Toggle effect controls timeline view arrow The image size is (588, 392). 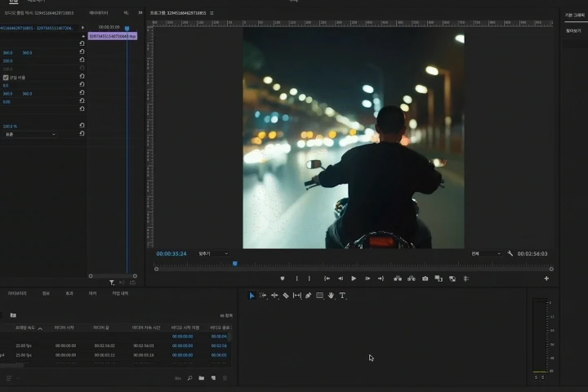point(82,28)
